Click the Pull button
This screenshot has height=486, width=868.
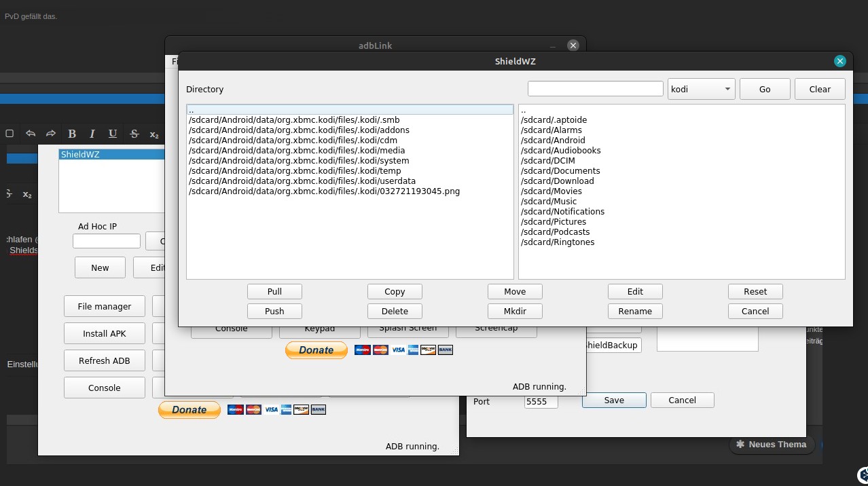(274, 291)
